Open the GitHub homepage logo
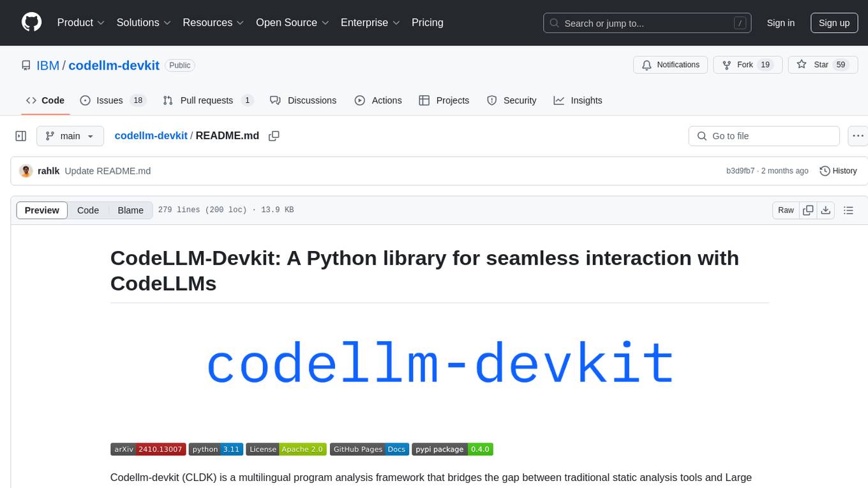 tap(31, 22)
